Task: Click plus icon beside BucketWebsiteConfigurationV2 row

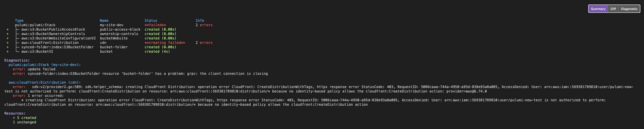Action: tap(8, 38)
